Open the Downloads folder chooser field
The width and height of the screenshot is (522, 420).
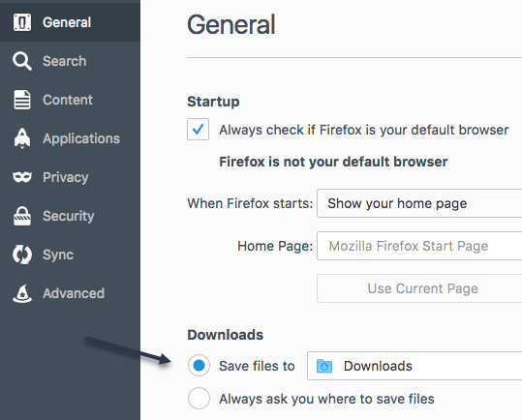click(x=415, y=366)
